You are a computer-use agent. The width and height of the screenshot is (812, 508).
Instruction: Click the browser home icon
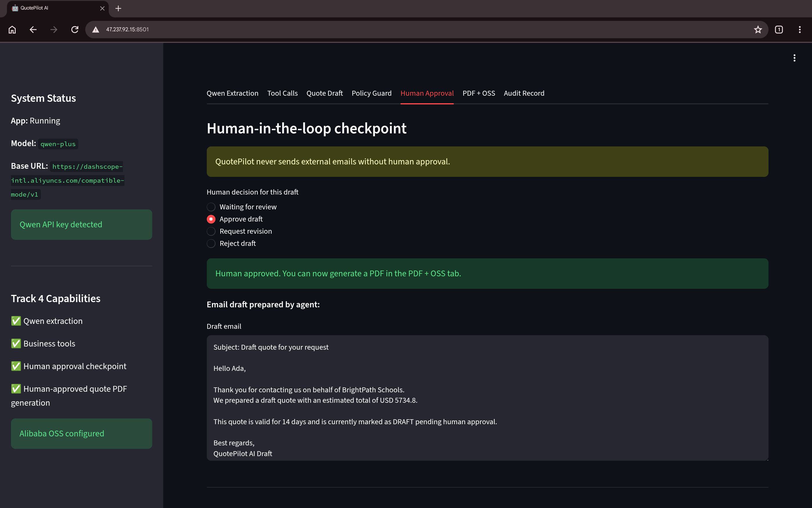[x=12, y=30]
